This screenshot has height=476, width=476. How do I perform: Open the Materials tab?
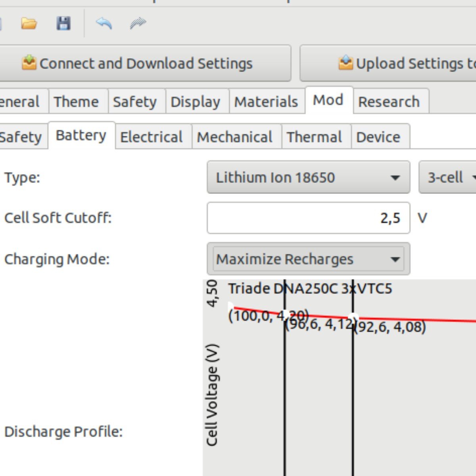tap(266, 102)
